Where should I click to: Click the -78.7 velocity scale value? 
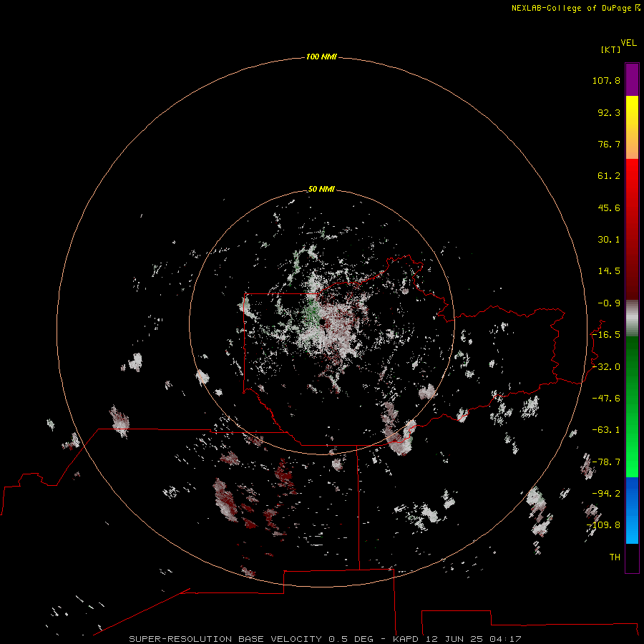(606, 462)
